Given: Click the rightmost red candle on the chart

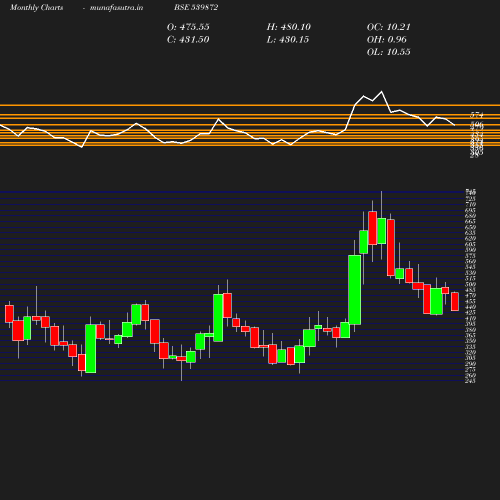Looking at the screenshot, I should (455, 302).
